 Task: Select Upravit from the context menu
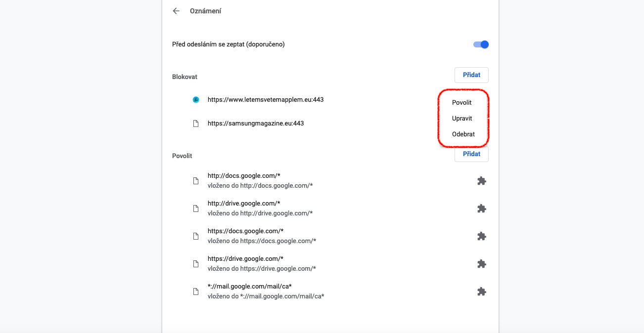click(x=462, y=118)
